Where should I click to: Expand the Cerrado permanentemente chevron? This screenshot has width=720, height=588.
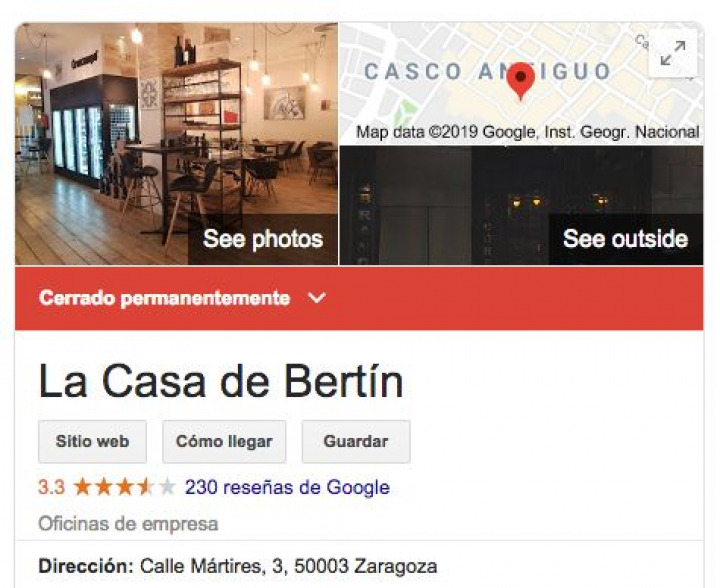[x=317, y=298]
